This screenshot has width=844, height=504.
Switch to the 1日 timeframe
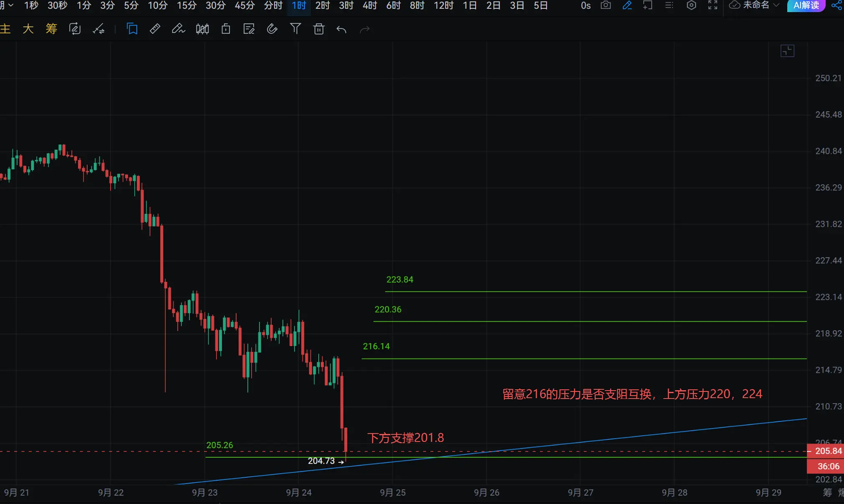pos(470,5)
